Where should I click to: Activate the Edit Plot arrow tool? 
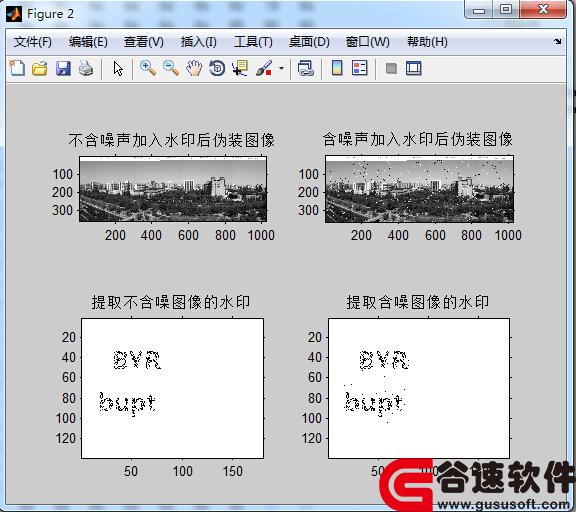click(x=118, y=69)
